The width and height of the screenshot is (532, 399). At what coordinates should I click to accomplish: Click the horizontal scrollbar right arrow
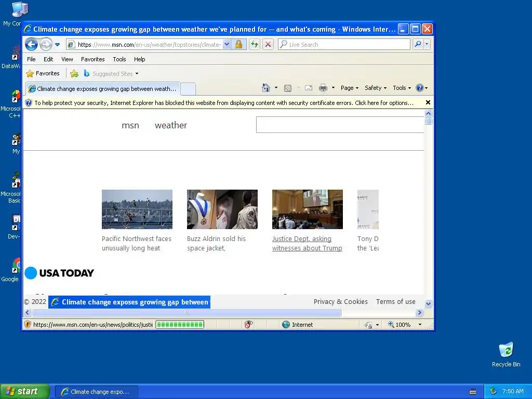click(420, 312)
